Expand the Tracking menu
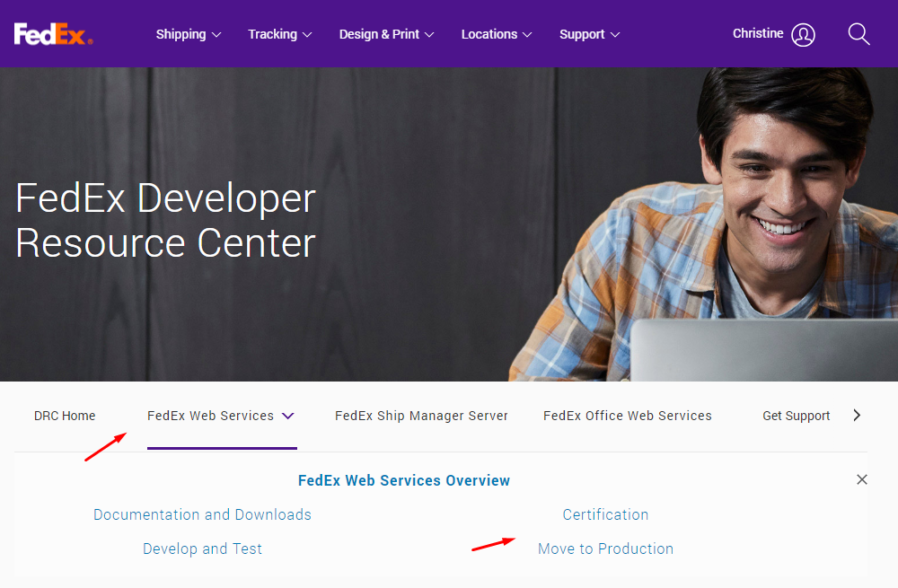The width and height of the screenshot is (898, 588). (279, 34)
